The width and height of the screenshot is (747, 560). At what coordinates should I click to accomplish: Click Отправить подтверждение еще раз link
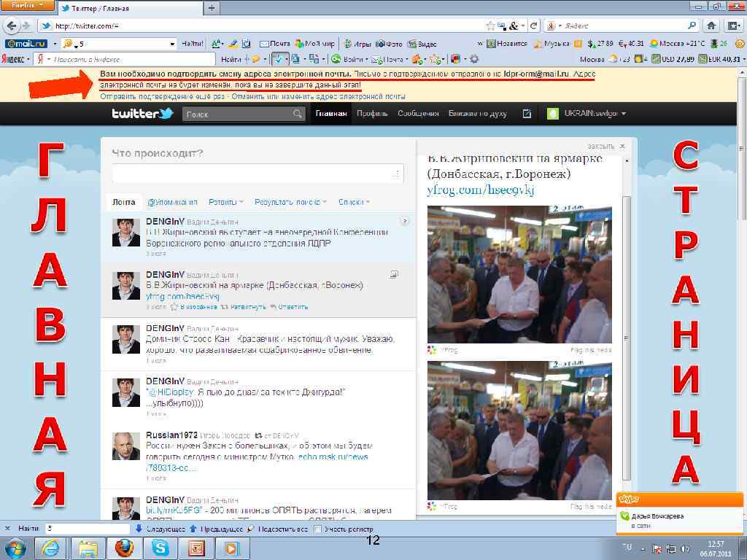tap(162, 96)
